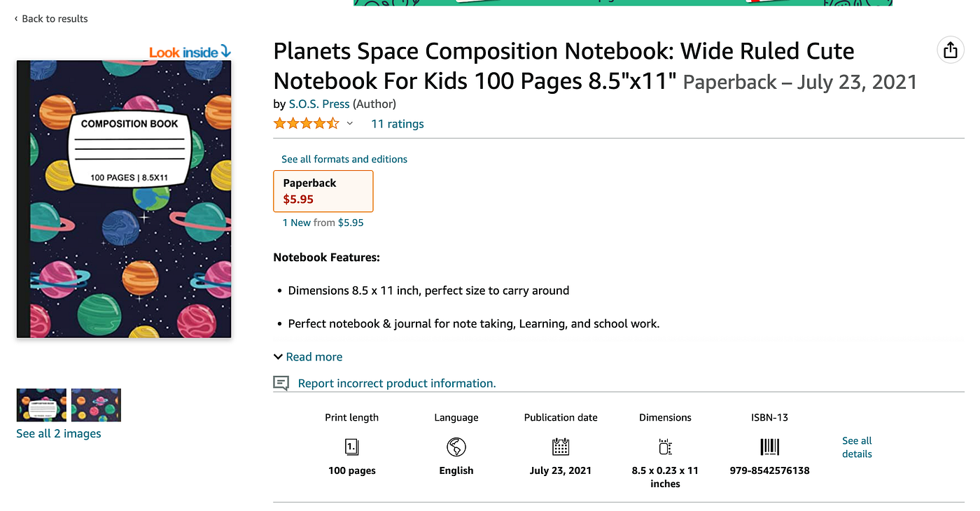Select the second planets pattern thumbnail
The height and width of the screenshot is (511, 980).
pos(96,405)
